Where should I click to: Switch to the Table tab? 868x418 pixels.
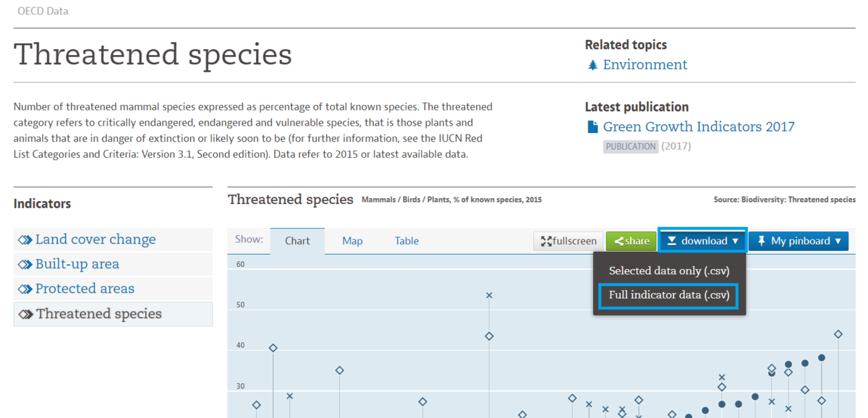407,241
